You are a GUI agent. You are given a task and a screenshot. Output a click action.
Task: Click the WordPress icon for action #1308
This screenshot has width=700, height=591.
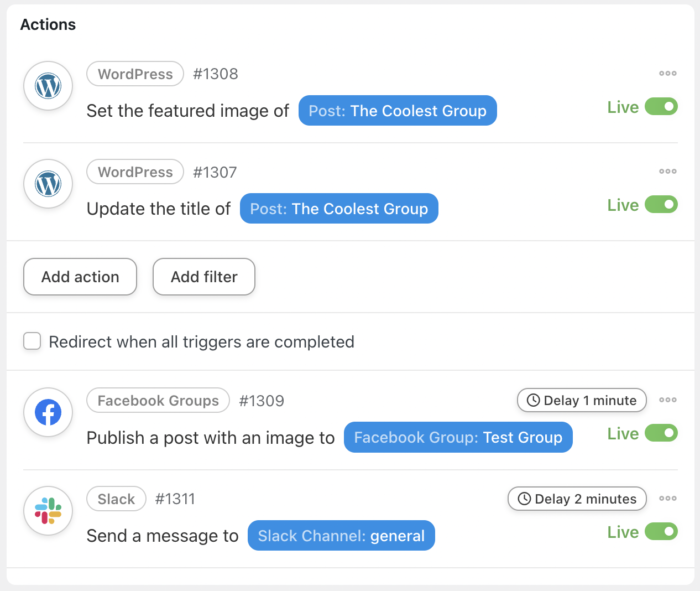click(48, 86)
